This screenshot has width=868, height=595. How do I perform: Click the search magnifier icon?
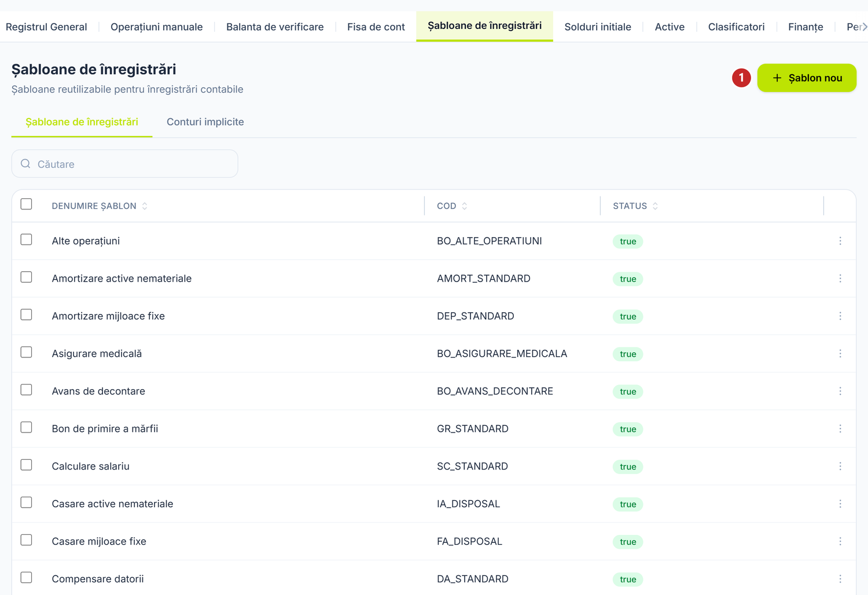click(x=25, y=164)
